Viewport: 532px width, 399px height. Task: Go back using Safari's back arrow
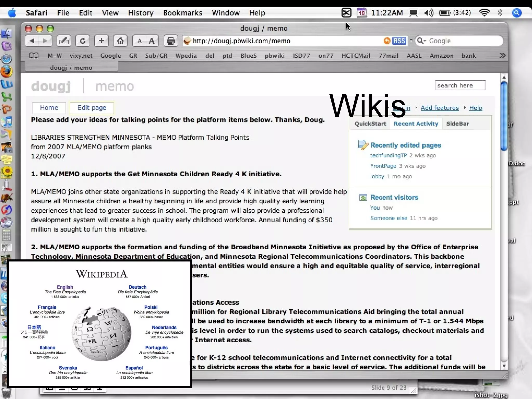pos(32,41)
